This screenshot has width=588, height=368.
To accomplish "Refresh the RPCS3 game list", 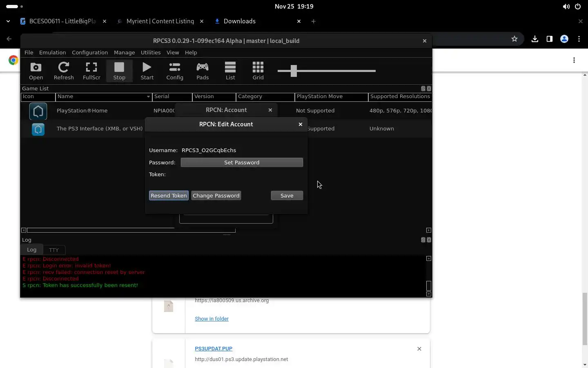I will coord(64,71).
